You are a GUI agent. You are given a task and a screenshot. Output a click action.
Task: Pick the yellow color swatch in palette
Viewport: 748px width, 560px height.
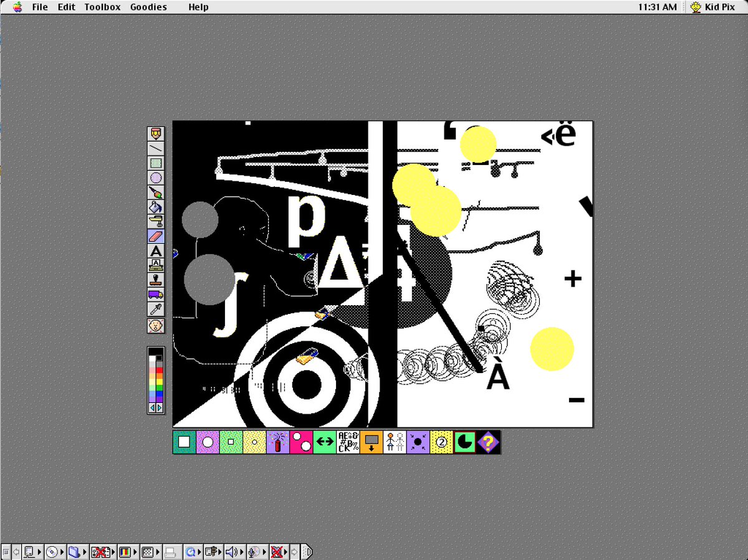(160, 382)
